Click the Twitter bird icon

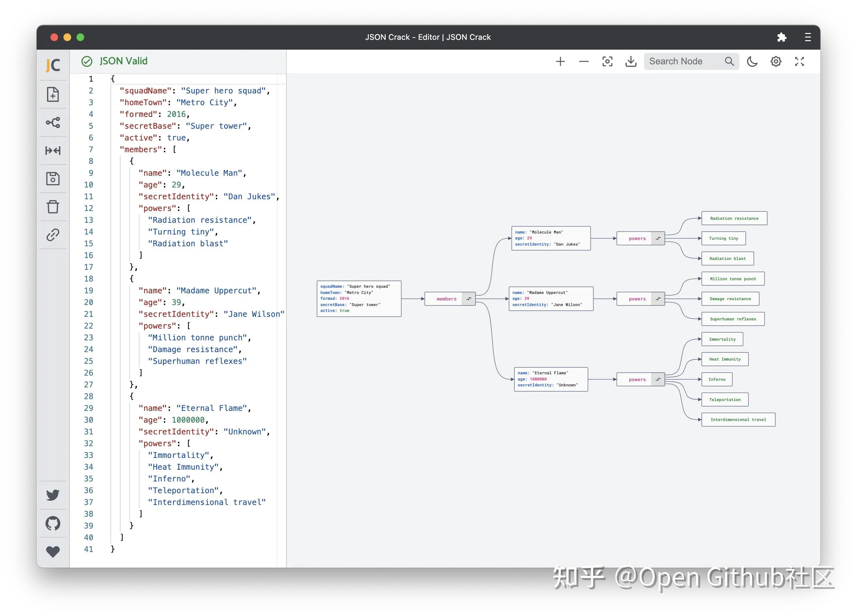53,495
